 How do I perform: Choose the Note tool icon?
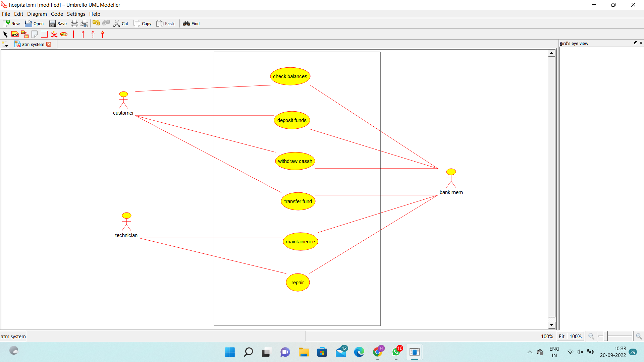tap(34, 34)
